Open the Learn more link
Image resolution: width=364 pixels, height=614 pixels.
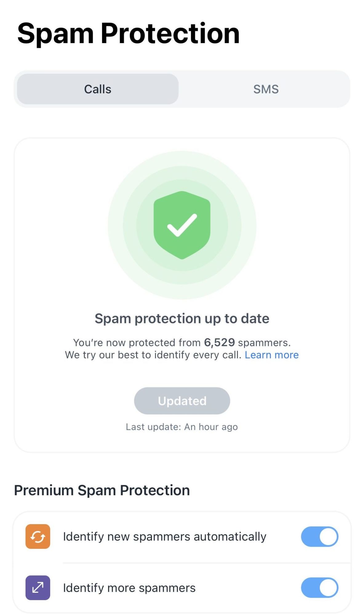pyautogui.click(x=272, y=355)
